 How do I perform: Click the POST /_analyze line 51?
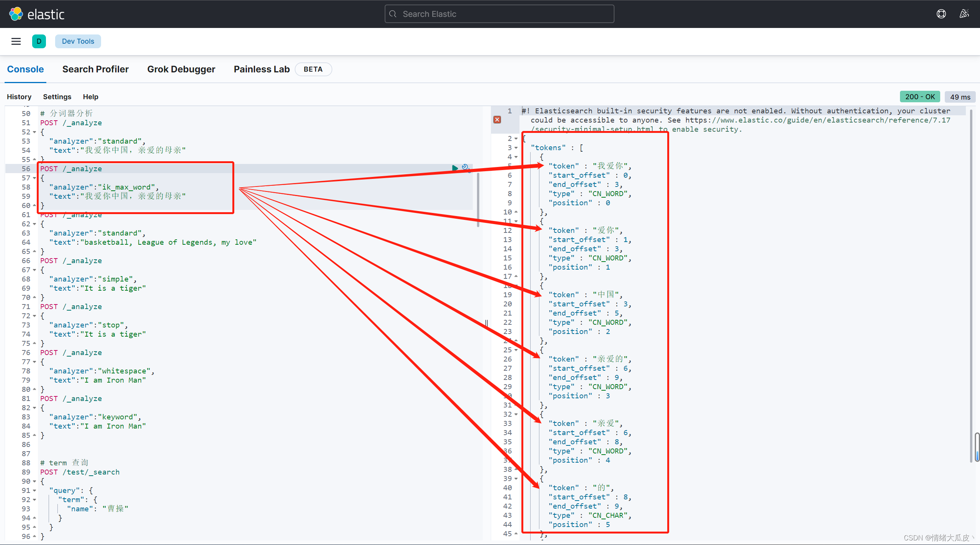[x=71, y=123]
